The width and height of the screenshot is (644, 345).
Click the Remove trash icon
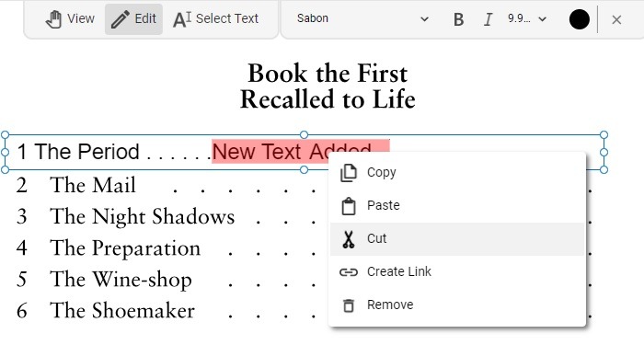(x=349, y=305)
